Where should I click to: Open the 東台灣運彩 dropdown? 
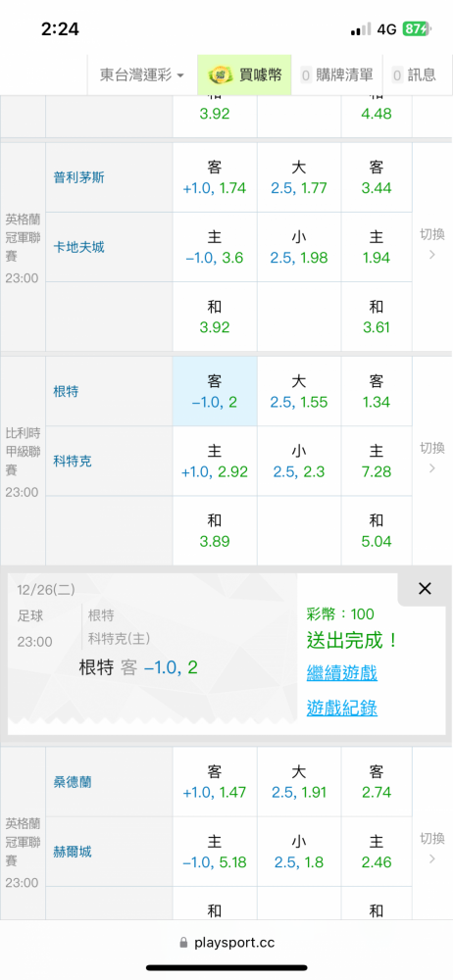pos(142,75)
